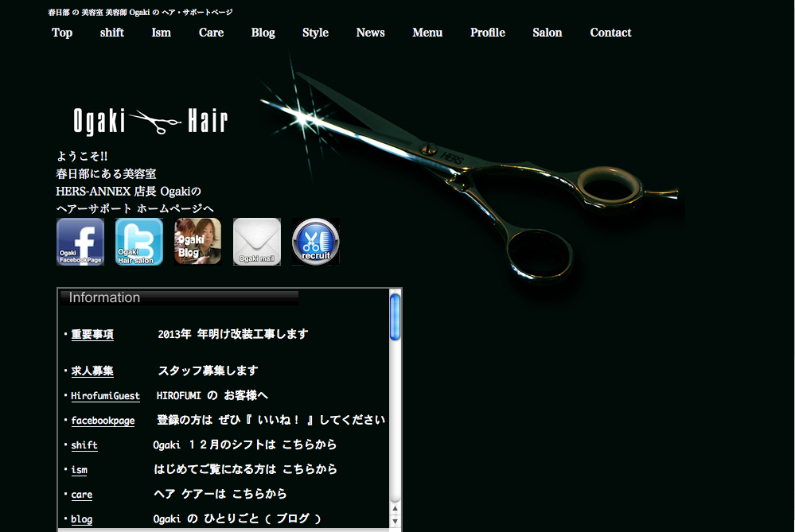Click the scrollbar down arrow in Information panel
The width and height of the screenshot is (795, 532).
coord(395,521)
